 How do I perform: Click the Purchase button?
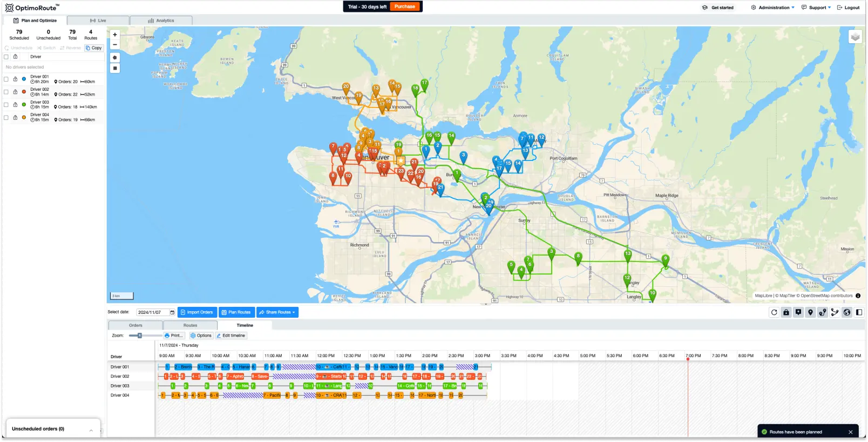pos(405,6)
